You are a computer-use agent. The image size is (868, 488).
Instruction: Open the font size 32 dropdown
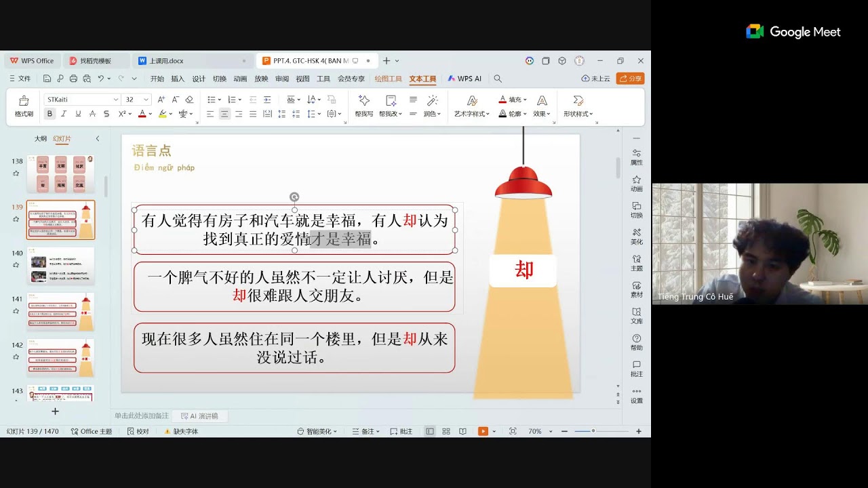tap(147, 100)
